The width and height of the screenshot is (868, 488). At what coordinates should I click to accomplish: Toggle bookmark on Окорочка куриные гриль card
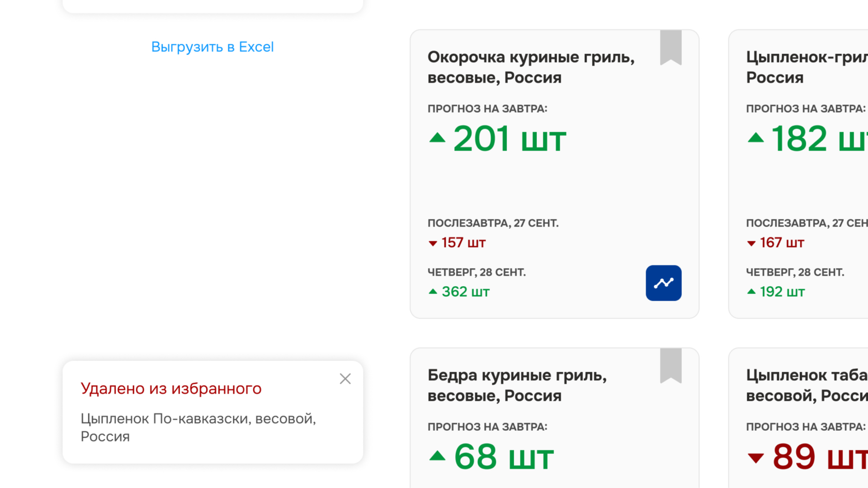pos(671,48)
